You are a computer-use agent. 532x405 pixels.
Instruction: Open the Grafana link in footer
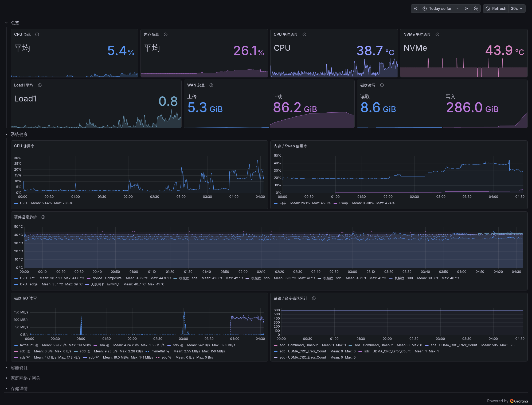(519, 401)
